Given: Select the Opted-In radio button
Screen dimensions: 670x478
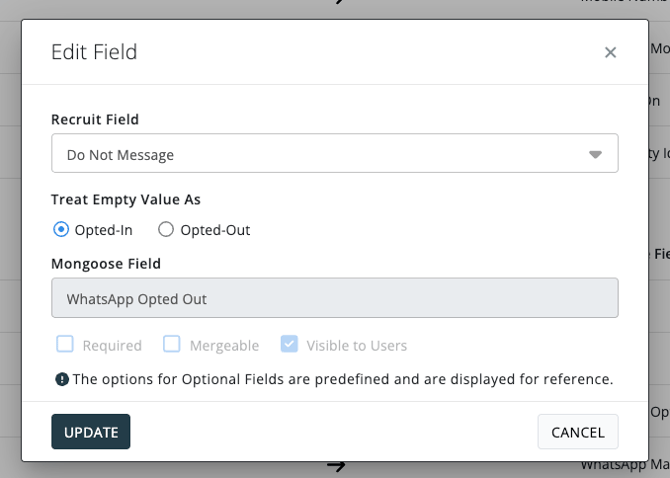Looking at the screenshot, I should 61,229.
